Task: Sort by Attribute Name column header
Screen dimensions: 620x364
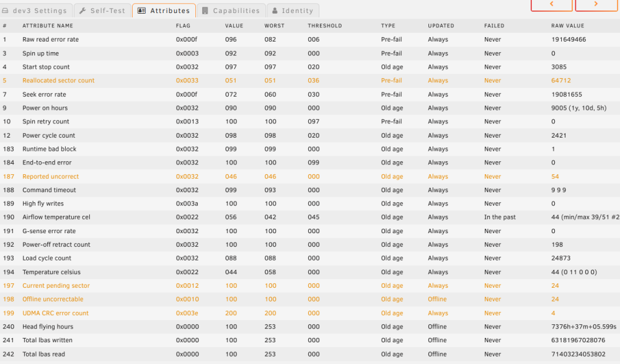Action: point(48,25)
